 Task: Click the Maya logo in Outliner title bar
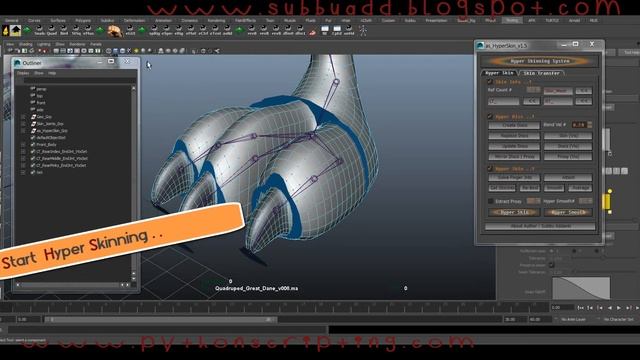[17, 63]
